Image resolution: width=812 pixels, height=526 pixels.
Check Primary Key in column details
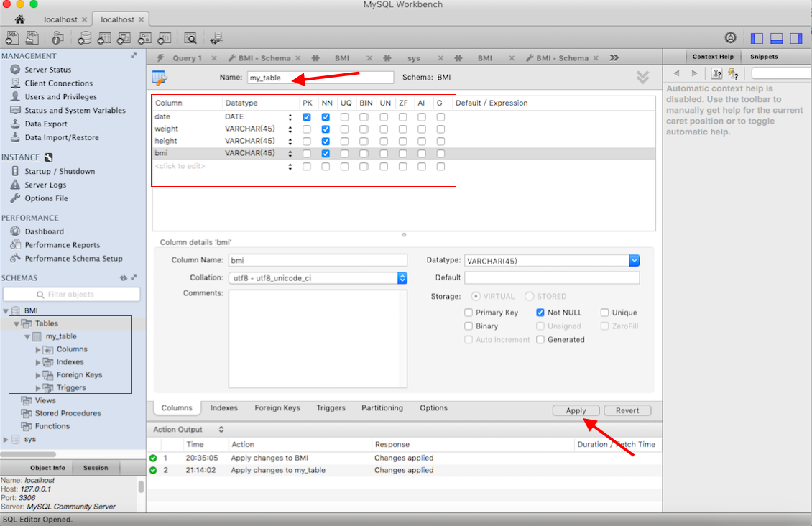[x=469, y=313]
